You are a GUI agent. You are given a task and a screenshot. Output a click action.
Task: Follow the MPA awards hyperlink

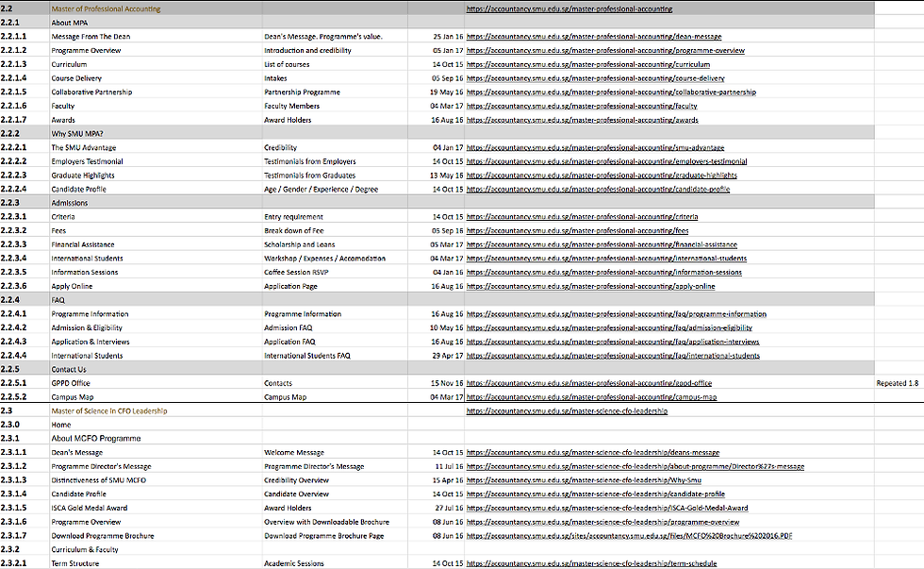[583, 120]
